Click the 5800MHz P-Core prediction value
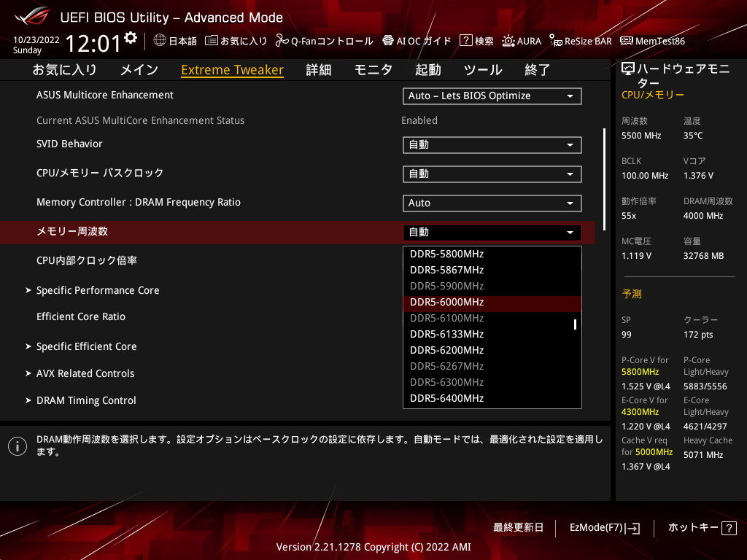This screenshot has width=747, height=560. click(640, 372)
